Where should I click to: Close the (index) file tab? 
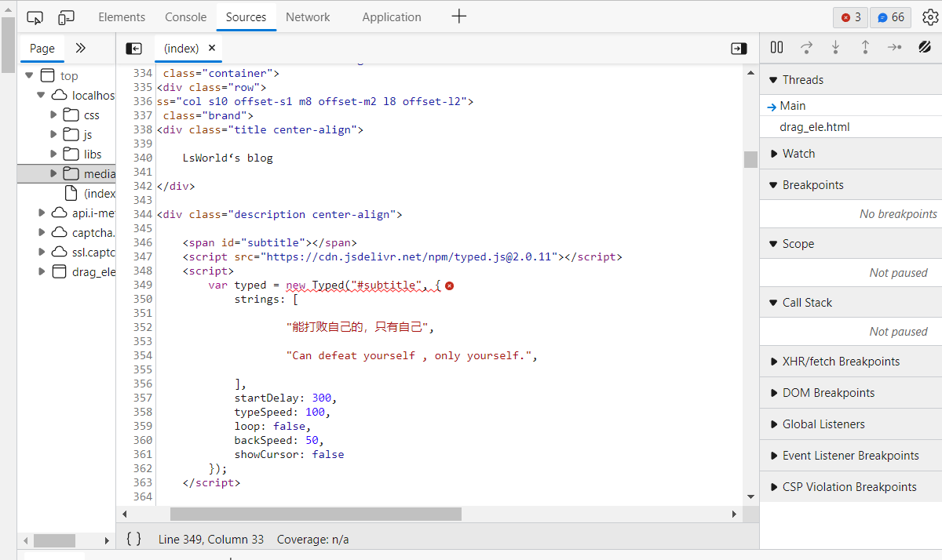[x=212, y=48]
